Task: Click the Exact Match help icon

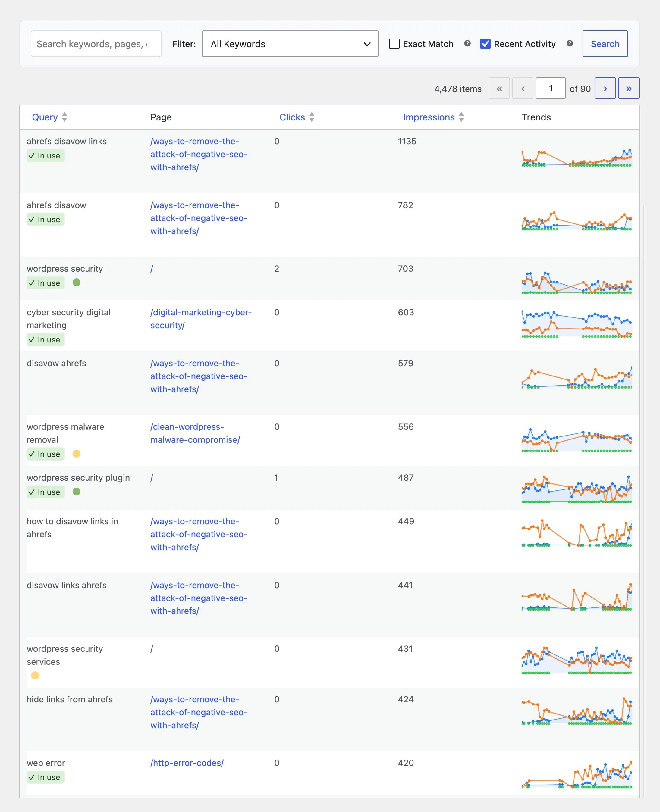Action: tap(467, 43)
